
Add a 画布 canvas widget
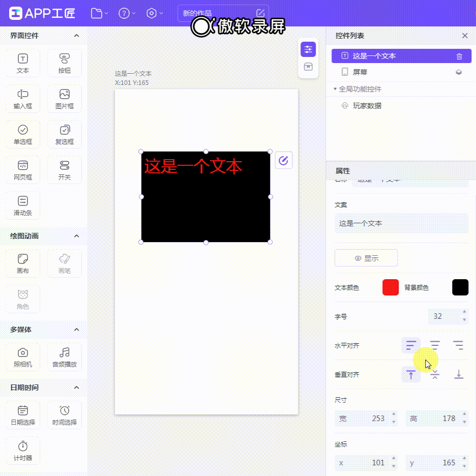pyautogui.click(x=23, y=263)
